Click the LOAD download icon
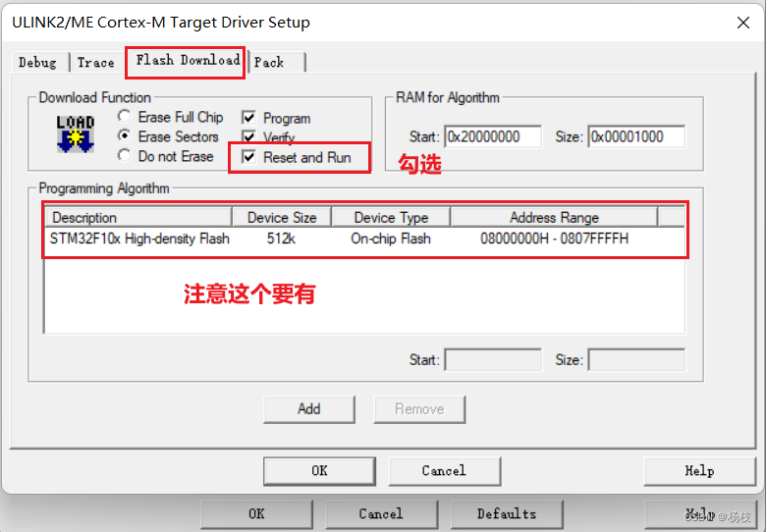Screen dimensions: 766x532 76,134
